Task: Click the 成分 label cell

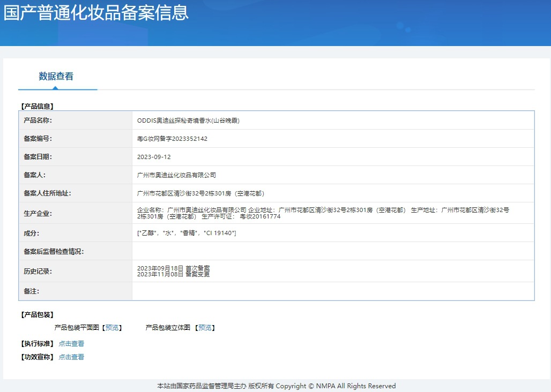Action: (75, 233)
